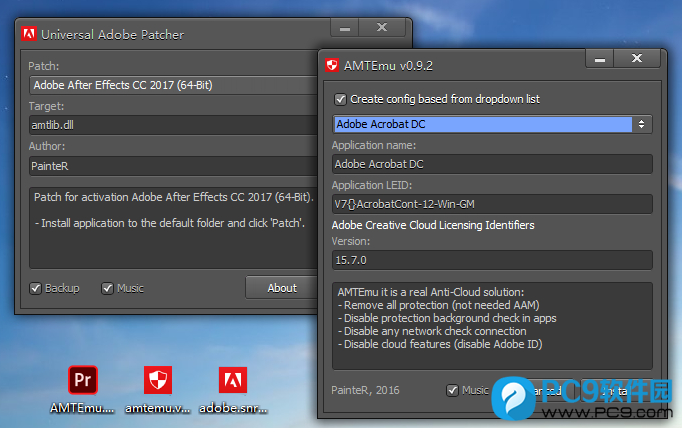Viewport: 682px width, 428px height.
Task: Click 'Patch for activation Adobe After Effects' description
Action: 173,197
